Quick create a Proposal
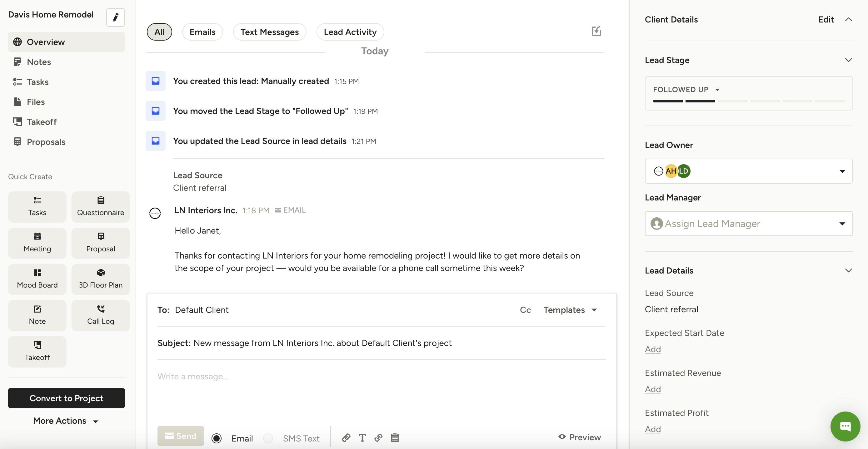 (x=100, y=243)
